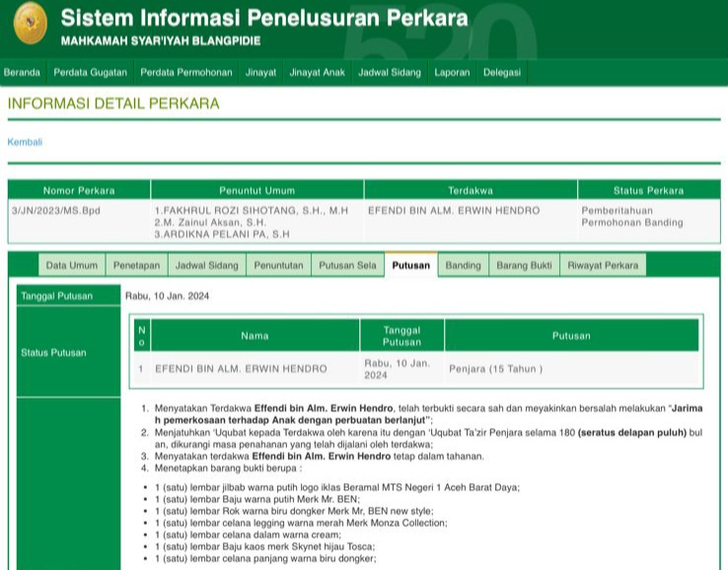This screenshot has height=570, width=728.
Task: Select Perdata Permohonan in navigation bar
Action: [185, 73]
